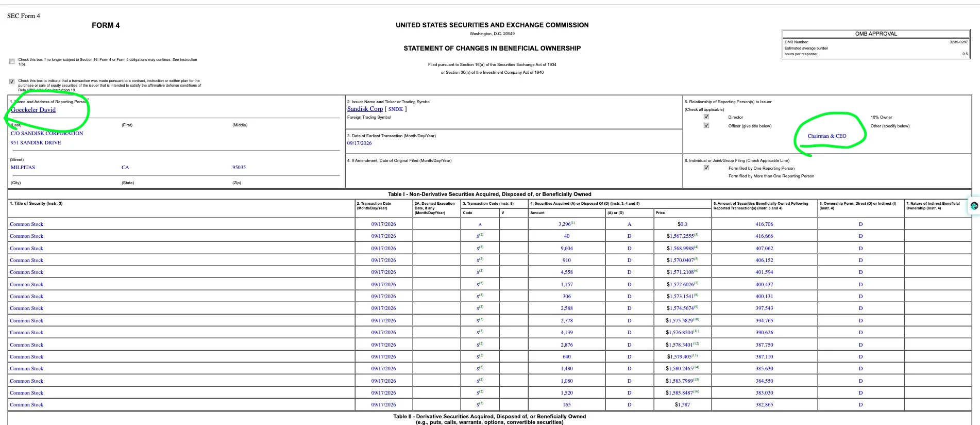Click the FORM 4 title
The image size is (980, 425).
[106, 25]
